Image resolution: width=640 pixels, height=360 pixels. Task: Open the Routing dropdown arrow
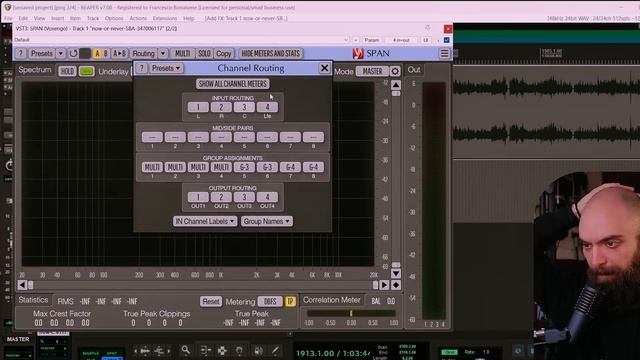(162, 53)
